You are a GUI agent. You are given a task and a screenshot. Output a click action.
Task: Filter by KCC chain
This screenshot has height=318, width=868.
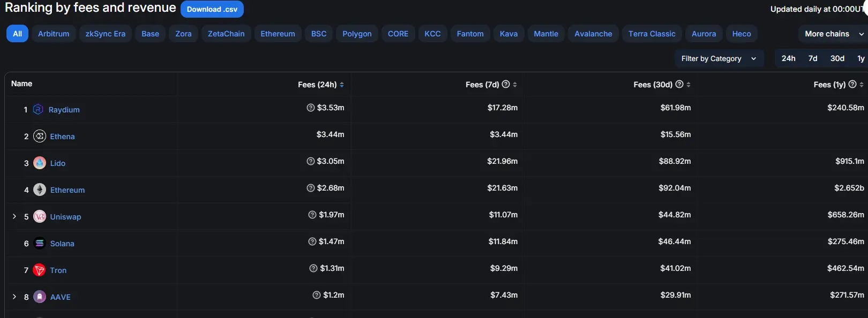(x=432, y=34)
